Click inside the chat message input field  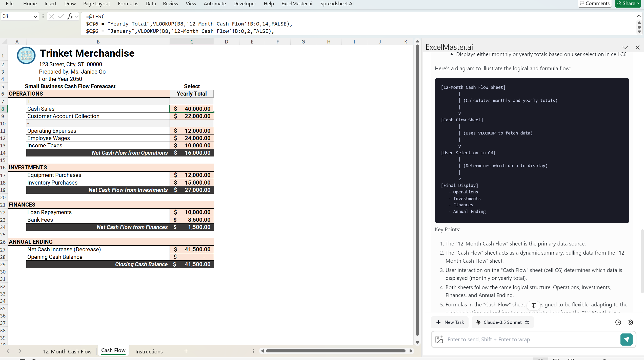click(x=519, y=339)
